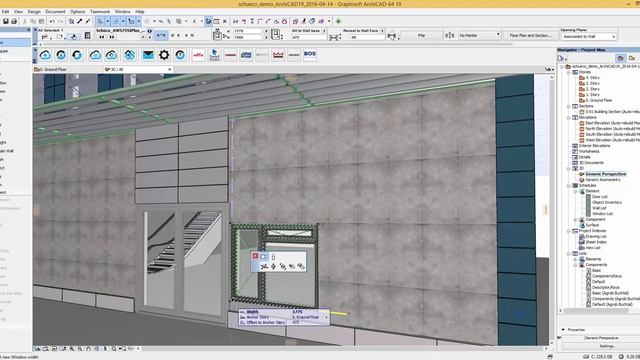
Task: Click the eyedropper pick up parameters icon
Action: click(x=80, y=21)
